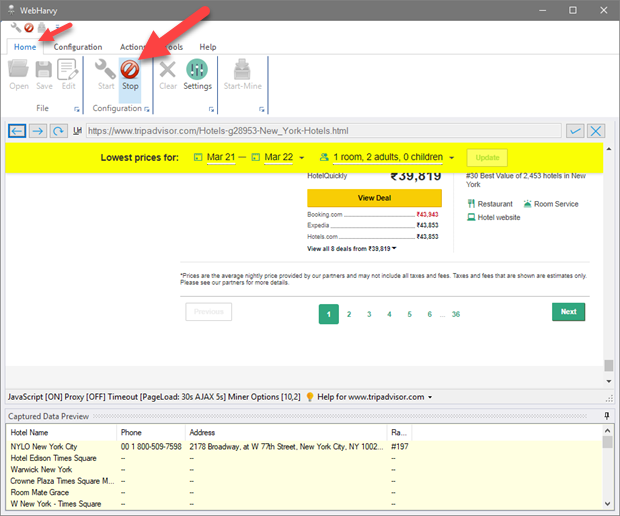Click the Settings icon in ribbon
The height and width of the screenshot is (516, 620).
click(x=197, y=74)
